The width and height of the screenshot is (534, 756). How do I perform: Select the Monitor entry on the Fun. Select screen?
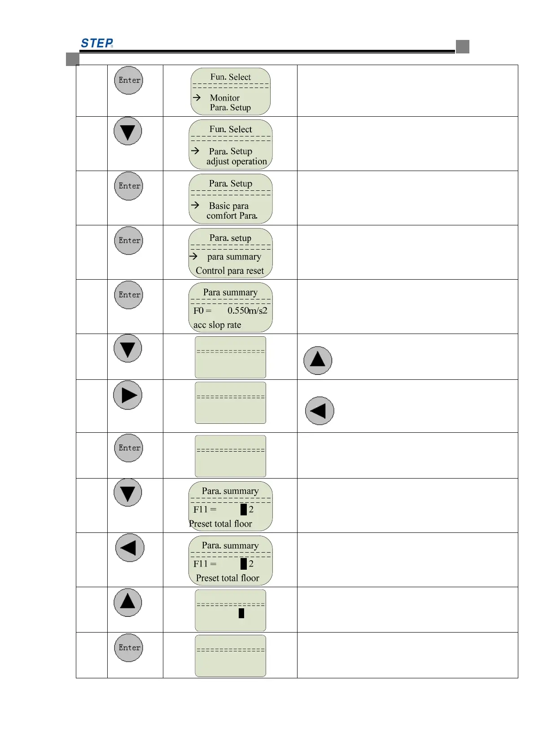click(x=224, y=98)
